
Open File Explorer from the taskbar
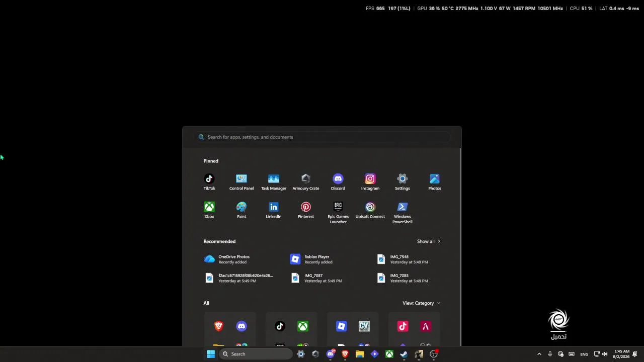click(x=360, y=354)
